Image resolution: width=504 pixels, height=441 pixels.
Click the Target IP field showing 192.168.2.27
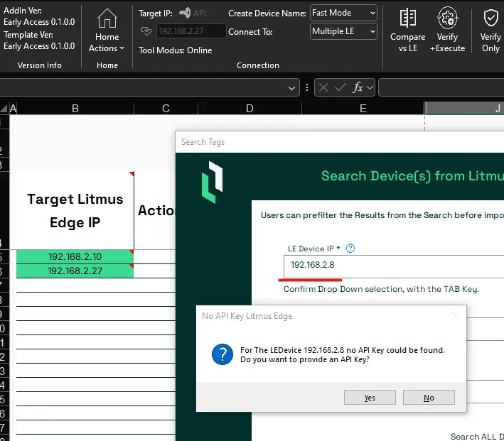[191, 31]
